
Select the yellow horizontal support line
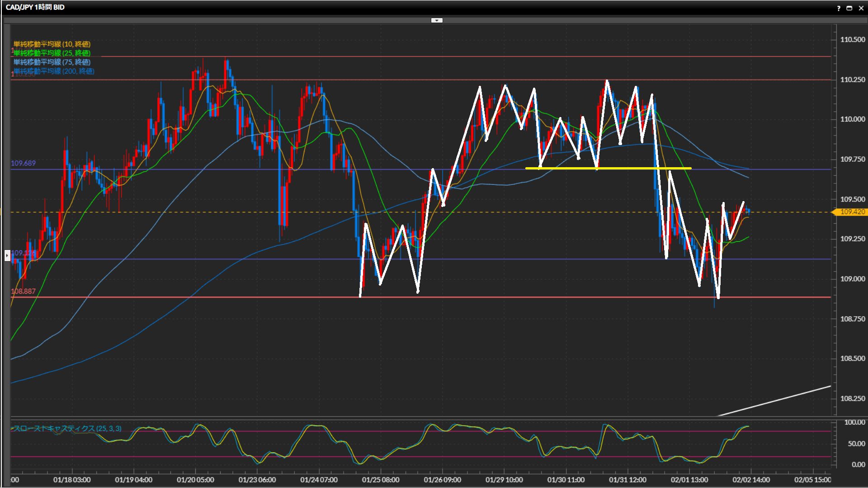(633, 168)
